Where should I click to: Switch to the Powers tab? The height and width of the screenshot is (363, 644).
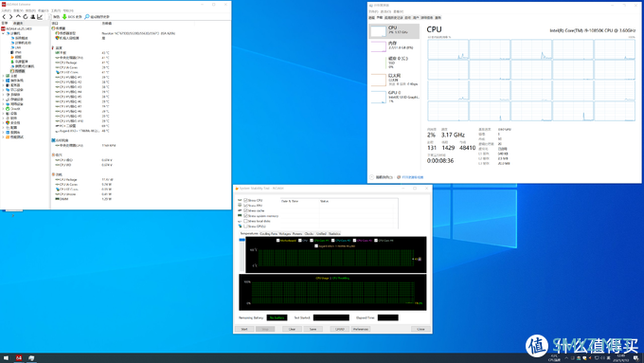click(x=297, y=233)
